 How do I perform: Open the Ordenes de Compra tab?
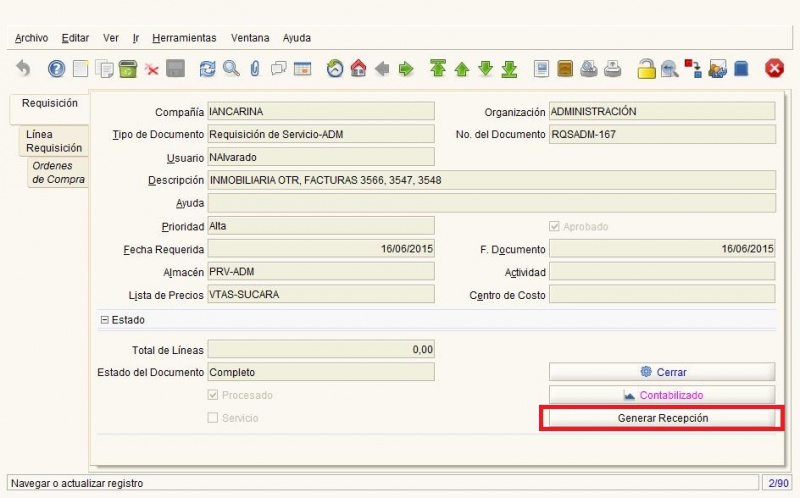pyautogui.click(x=58, y=172)
